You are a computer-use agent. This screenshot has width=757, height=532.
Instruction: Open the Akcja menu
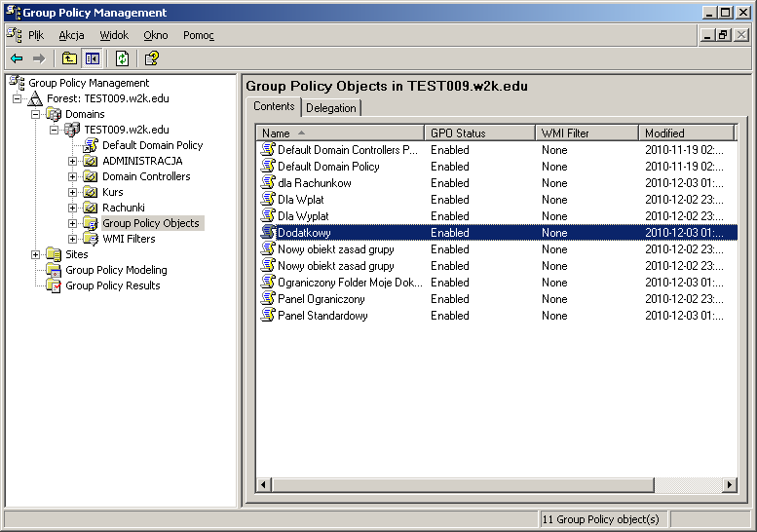tap(71, 35)
